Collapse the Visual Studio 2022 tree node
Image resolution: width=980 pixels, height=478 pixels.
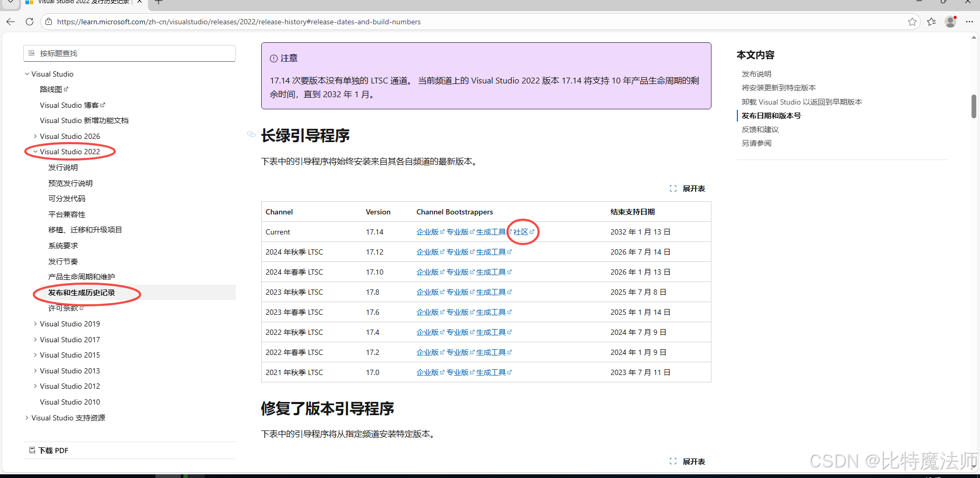(x=35, y=152)
